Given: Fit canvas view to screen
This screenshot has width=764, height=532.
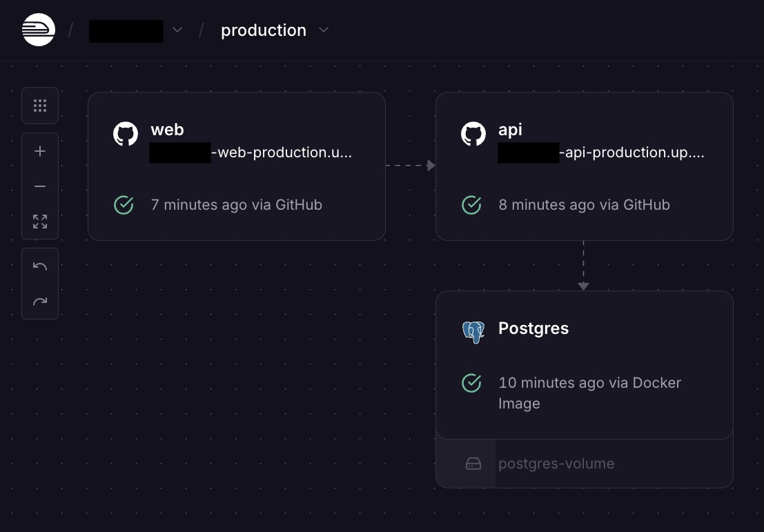Looking at the screenshot, I should click(40, 221).
